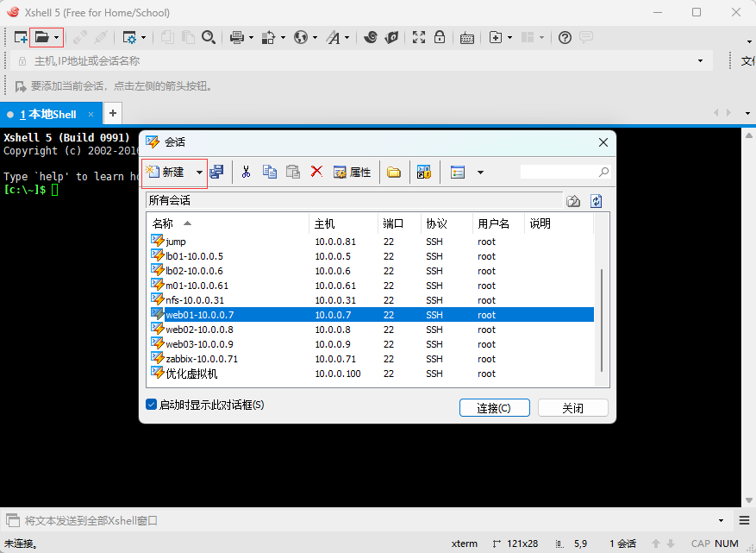Click the new tab plus-page icon
This screenshot has width=756, height=553.
[x=496, y=37]
